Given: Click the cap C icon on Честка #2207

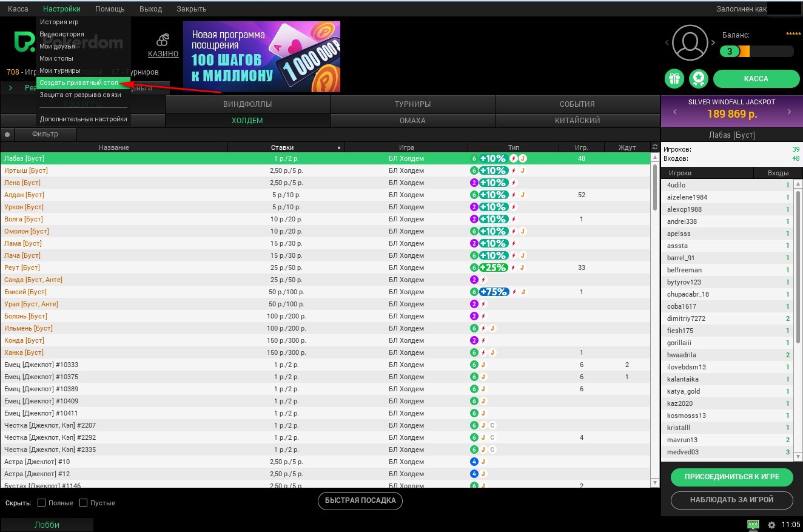Looking at the screenshot, I should 492,425.
